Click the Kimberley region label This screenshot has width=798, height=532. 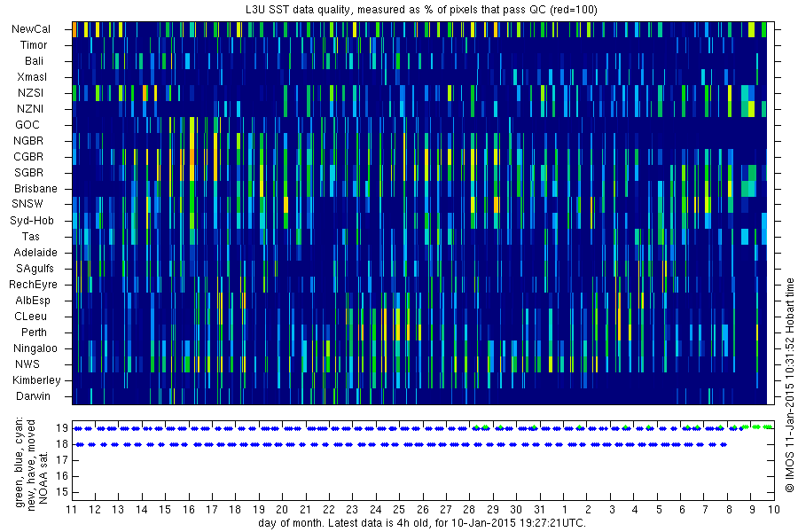tap(36, 379)
